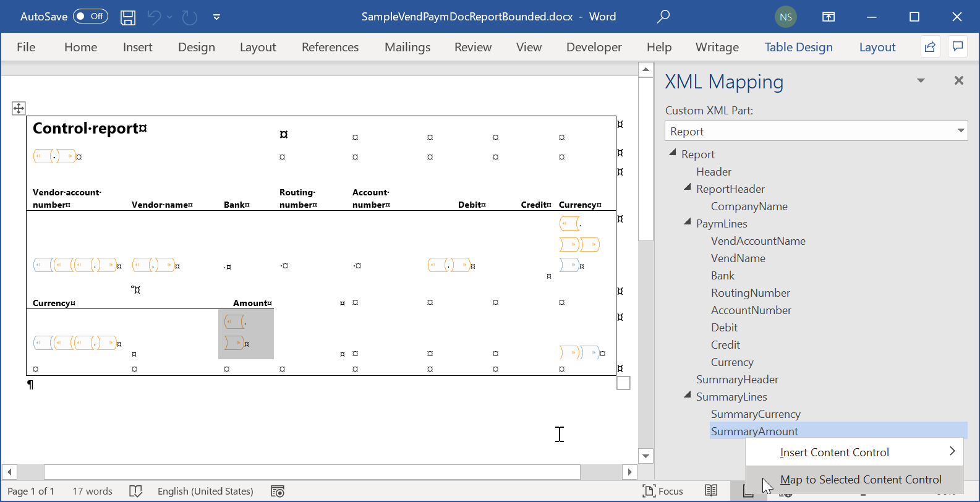Click Page 1 of 1 in status bar

tap(31, 491)
